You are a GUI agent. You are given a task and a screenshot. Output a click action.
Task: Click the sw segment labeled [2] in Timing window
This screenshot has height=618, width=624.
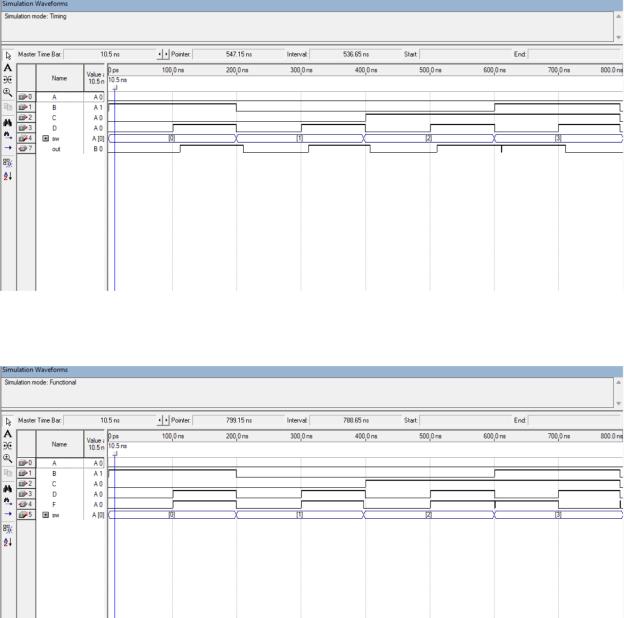(x=429, y=138)
